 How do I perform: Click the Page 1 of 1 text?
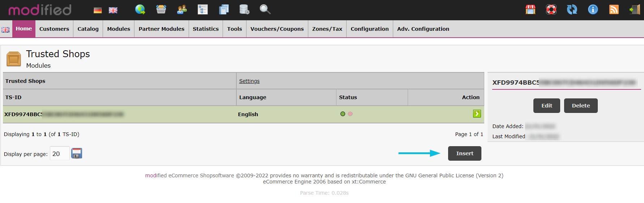pos(469,134)
